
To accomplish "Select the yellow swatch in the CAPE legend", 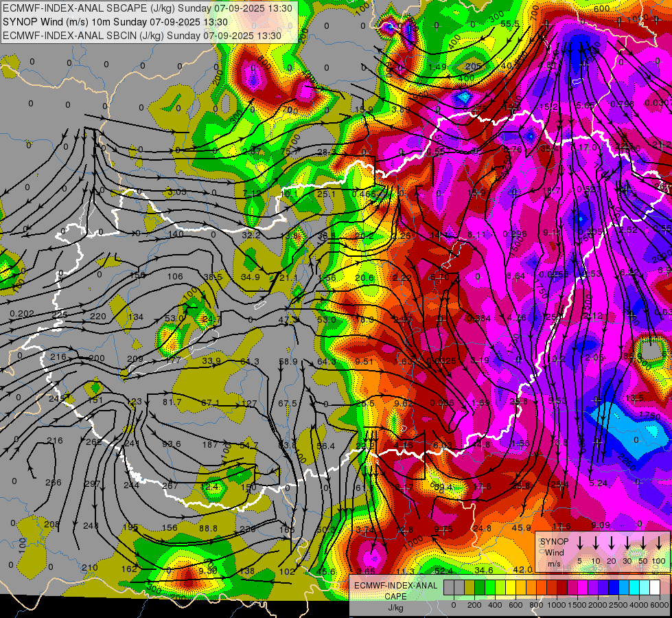I will [511, 588].
